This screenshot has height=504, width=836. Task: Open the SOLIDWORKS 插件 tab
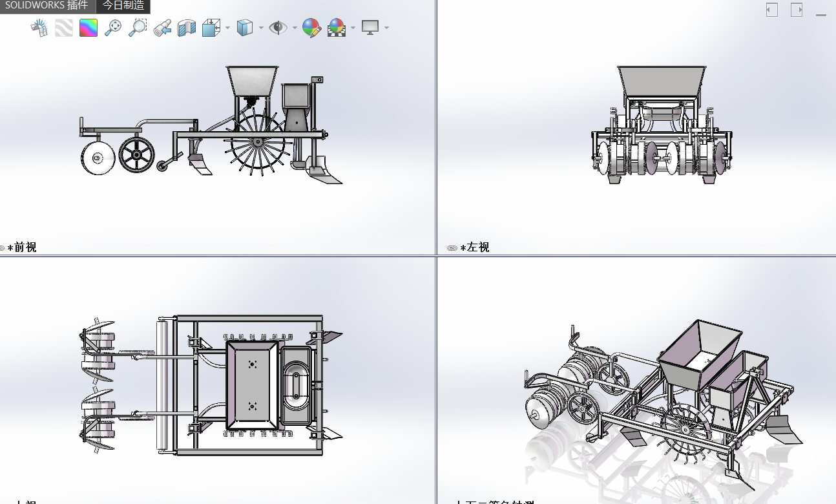pyautogui.click(x=47, y=6)
